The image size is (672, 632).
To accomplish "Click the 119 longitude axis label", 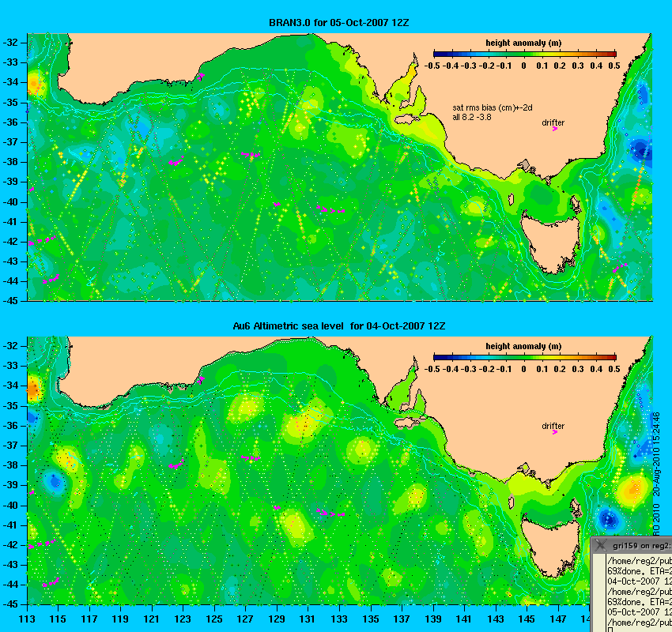I will (x=120, y=619).
